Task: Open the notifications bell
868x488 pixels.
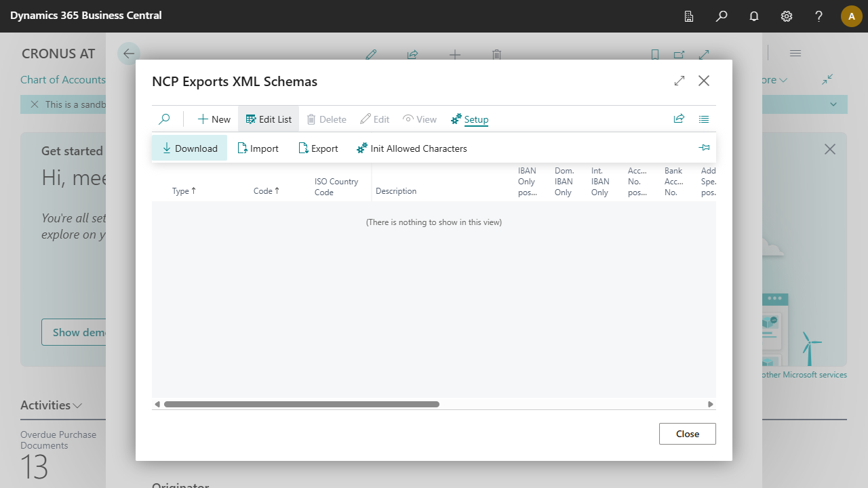Action: pos(754,16)
